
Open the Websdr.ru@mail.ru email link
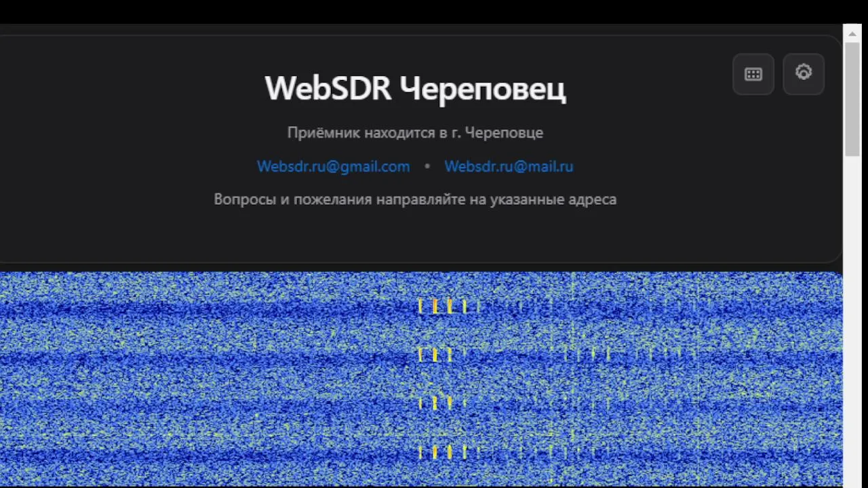(509, 167)
